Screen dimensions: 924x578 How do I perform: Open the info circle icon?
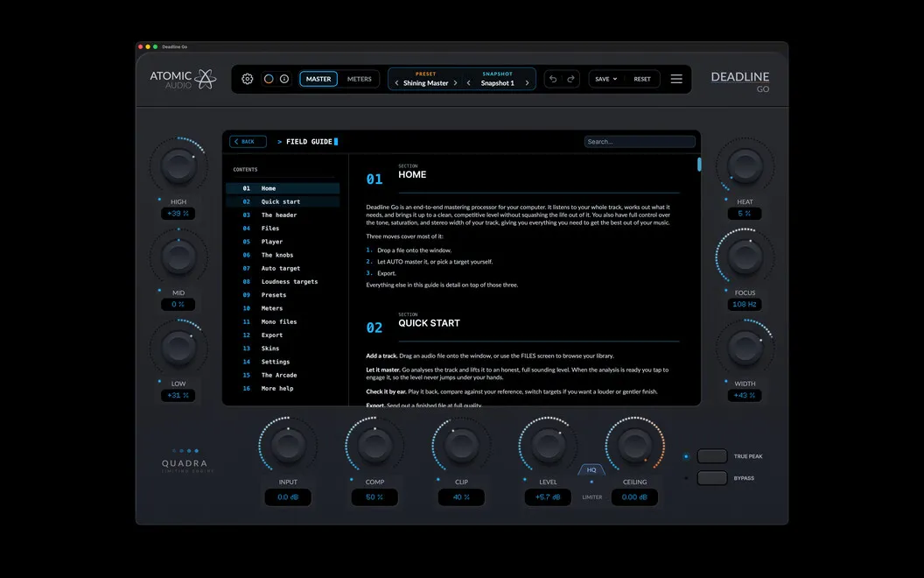pyautogui.click(x=284, y=79)
